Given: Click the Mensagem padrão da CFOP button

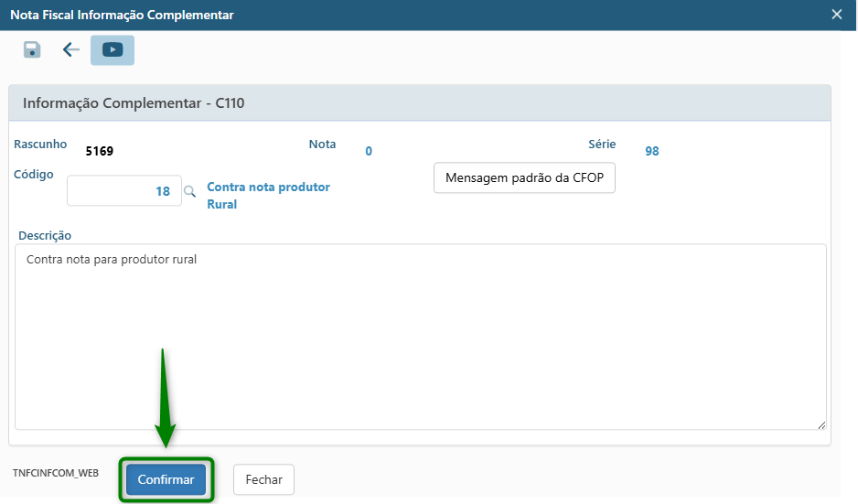Looking at the screenshot, I should [x=524, y=177].
